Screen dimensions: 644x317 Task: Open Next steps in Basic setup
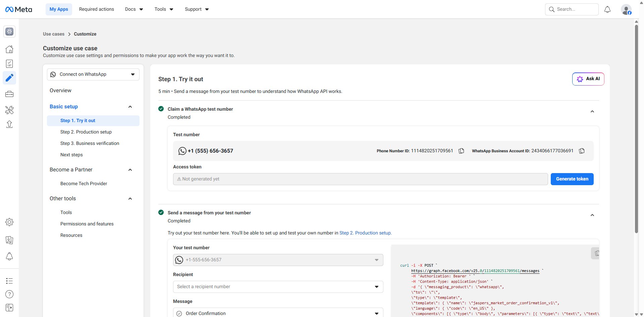pyautogui.click(x=71, y=155)
